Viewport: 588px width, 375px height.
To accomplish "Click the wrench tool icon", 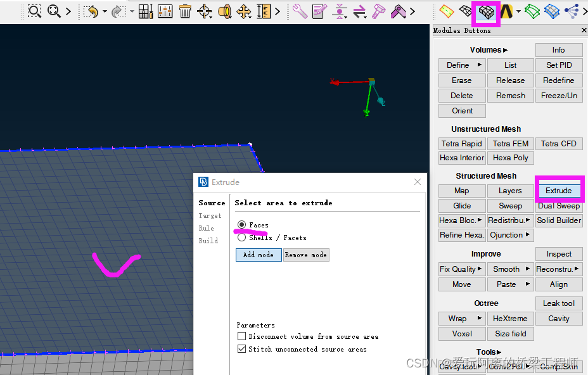I will point(300,11).
